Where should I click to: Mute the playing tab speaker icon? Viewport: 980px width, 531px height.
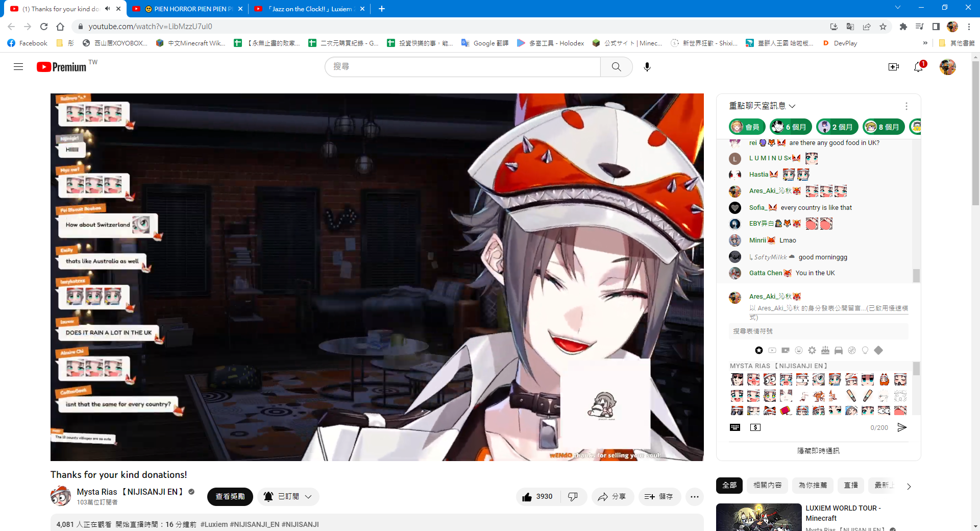click(x=108, y=9)
